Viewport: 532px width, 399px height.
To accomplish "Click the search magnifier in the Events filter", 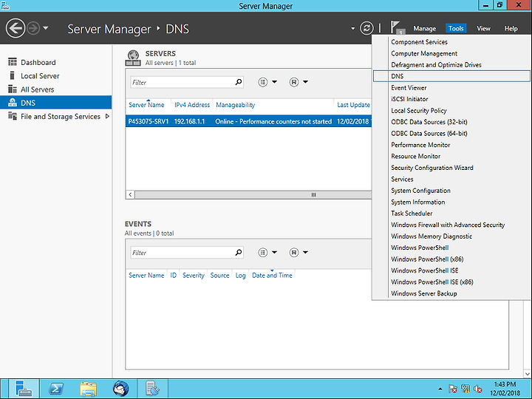I will (239, 253).
